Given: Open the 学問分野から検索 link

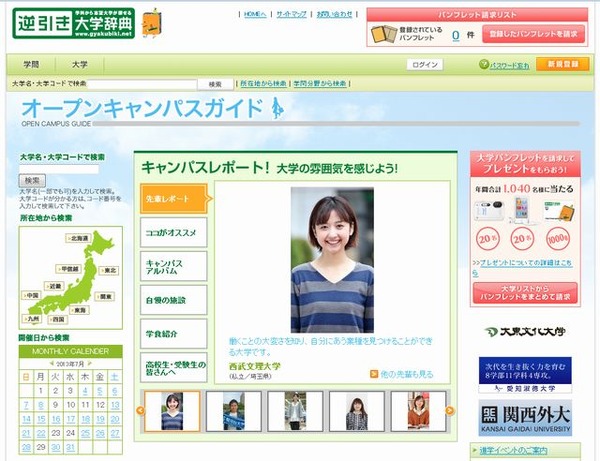Looking at the screenshot, I should [x=320, y=83].
